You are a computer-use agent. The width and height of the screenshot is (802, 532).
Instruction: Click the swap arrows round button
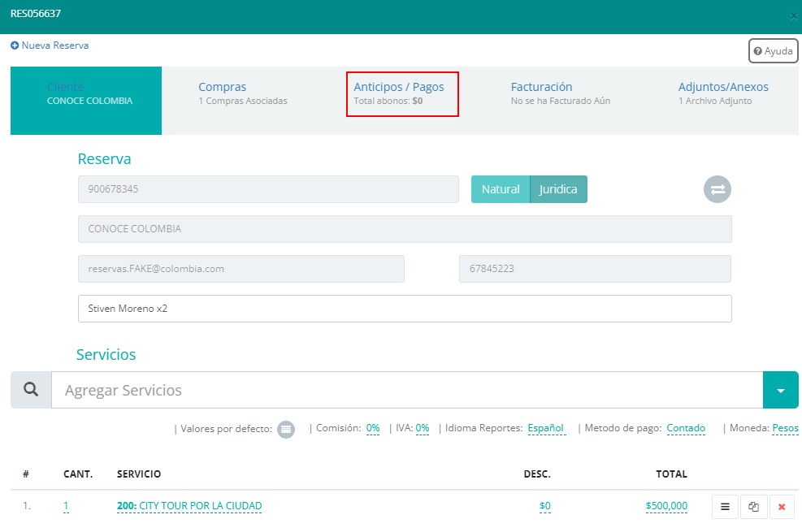click(717, 189)
